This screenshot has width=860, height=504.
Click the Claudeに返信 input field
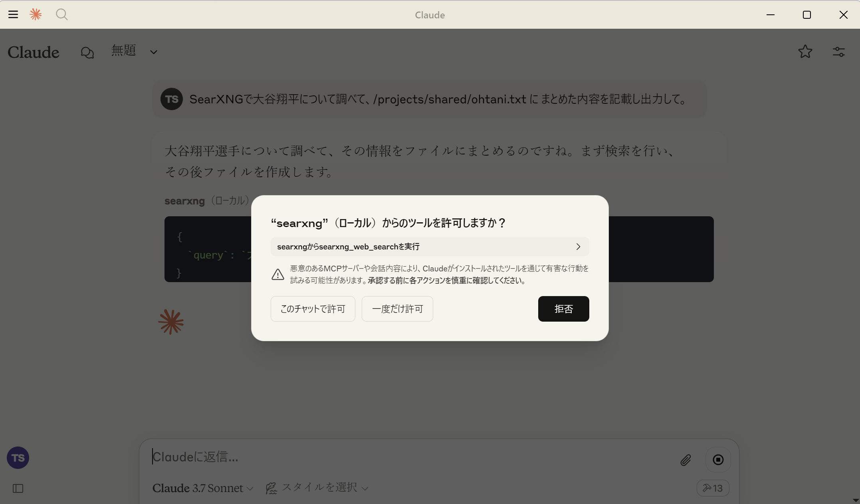coord(399,457)
